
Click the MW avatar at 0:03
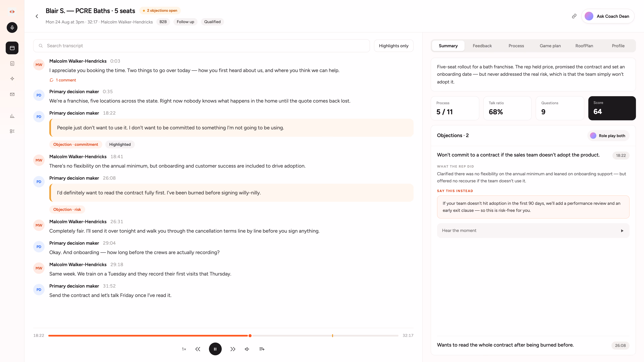click(39, 65)
